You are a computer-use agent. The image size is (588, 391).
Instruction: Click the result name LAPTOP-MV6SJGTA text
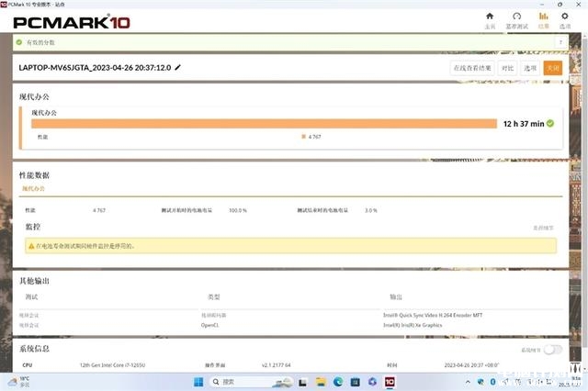95,68
